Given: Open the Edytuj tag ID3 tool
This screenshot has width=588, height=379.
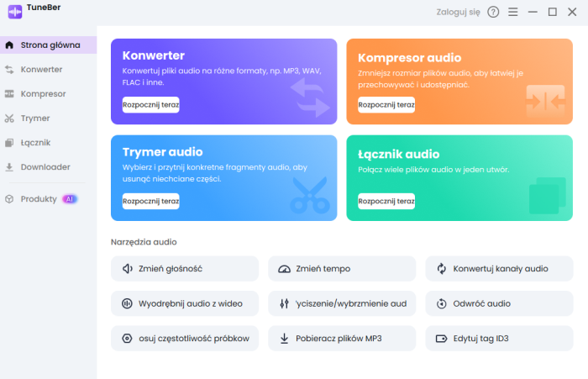Looking at the screenshot, I should pos(499,339).
